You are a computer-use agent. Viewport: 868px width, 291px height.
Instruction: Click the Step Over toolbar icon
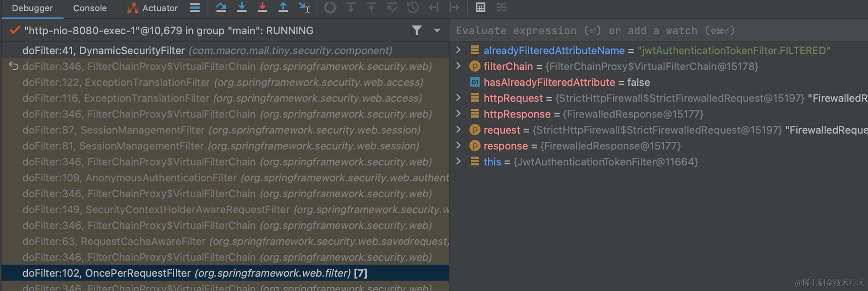pyautogui.click(x=221, y=7)
